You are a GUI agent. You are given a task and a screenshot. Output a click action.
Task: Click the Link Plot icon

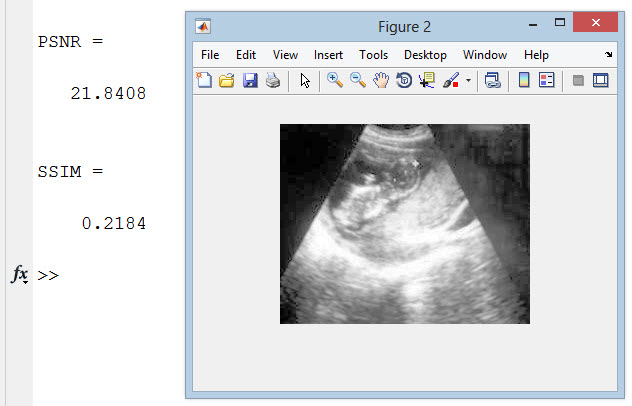(493, 80)
